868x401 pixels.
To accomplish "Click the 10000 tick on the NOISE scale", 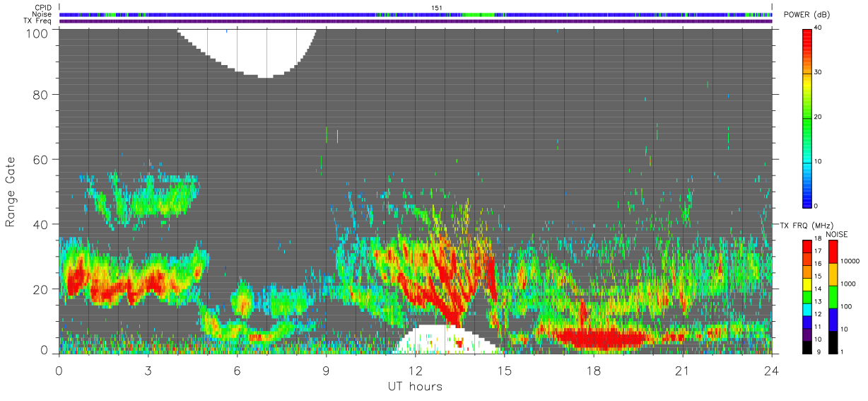I will point(849,262).
